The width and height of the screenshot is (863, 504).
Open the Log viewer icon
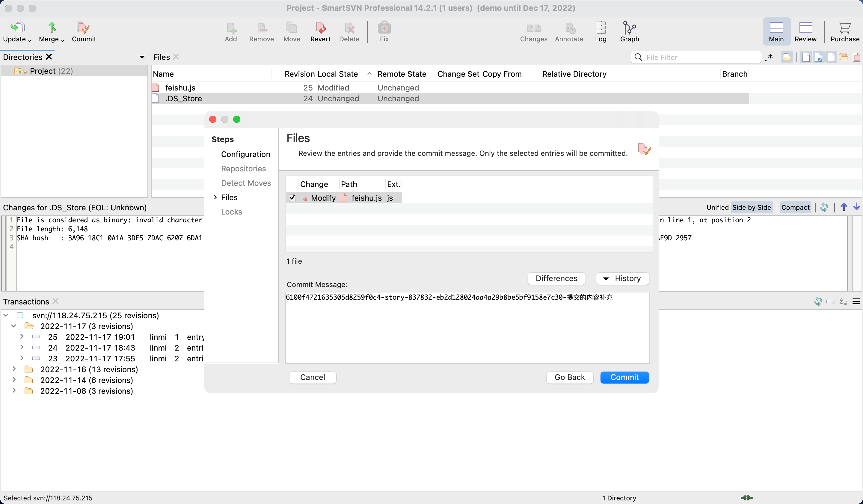(x=601, y=27)
